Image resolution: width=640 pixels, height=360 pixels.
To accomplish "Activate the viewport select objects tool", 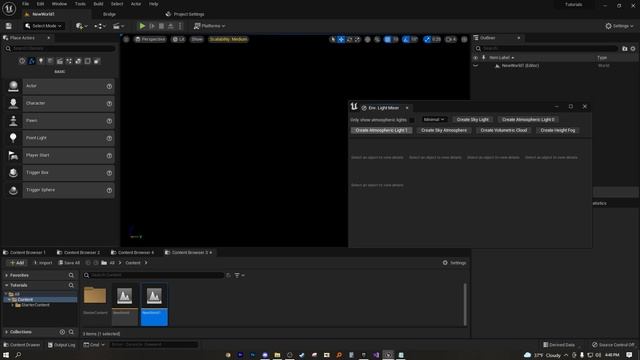I will [333, 40].
